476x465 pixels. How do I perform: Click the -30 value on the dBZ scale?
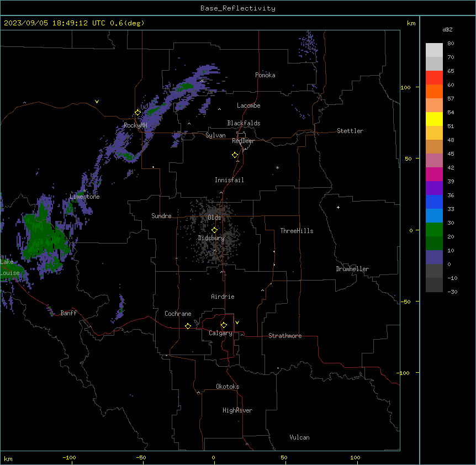452,292
